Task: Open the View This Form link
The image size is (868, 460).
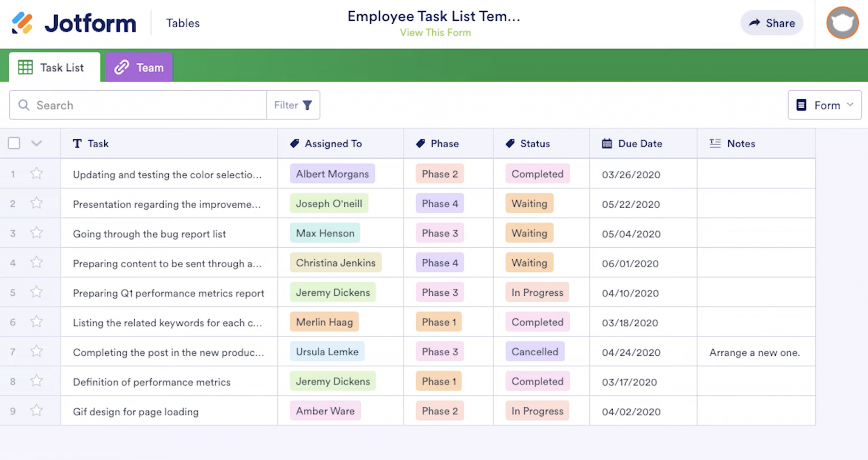Action: 435,33
